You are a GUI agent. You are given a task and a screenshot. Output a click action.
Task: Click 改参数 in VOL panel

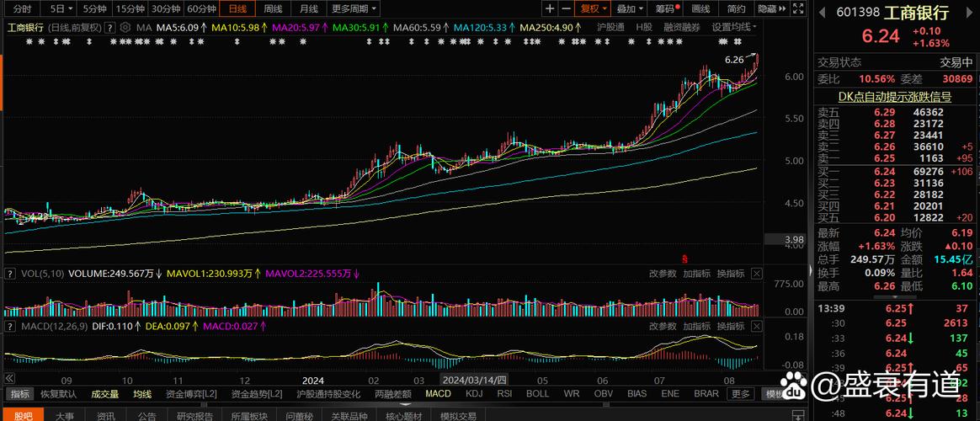663,274
